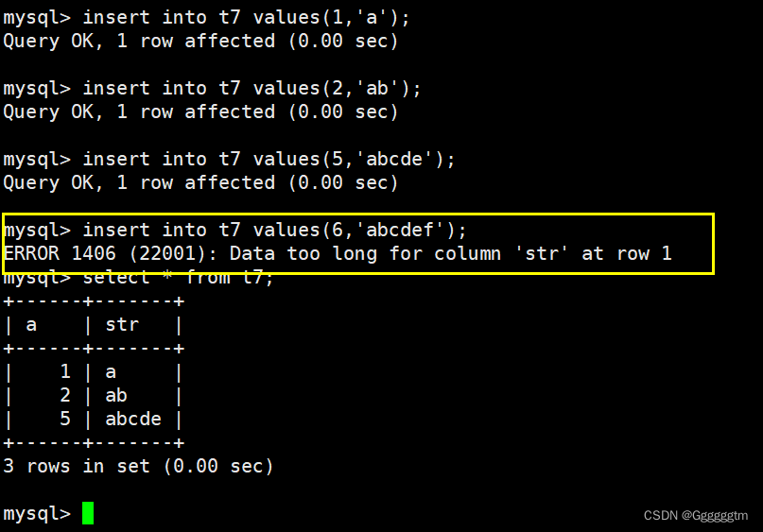763x532 pixels.
Task: Click the 'str' column header
Action: pos(122,324)
